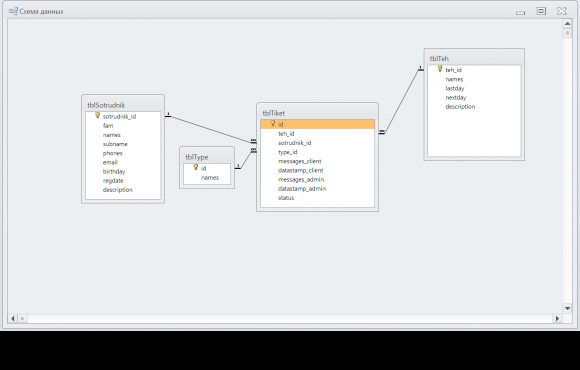Click the Схема данных window icon
This screenshot has height=370, width=580.
click(13, 11)
